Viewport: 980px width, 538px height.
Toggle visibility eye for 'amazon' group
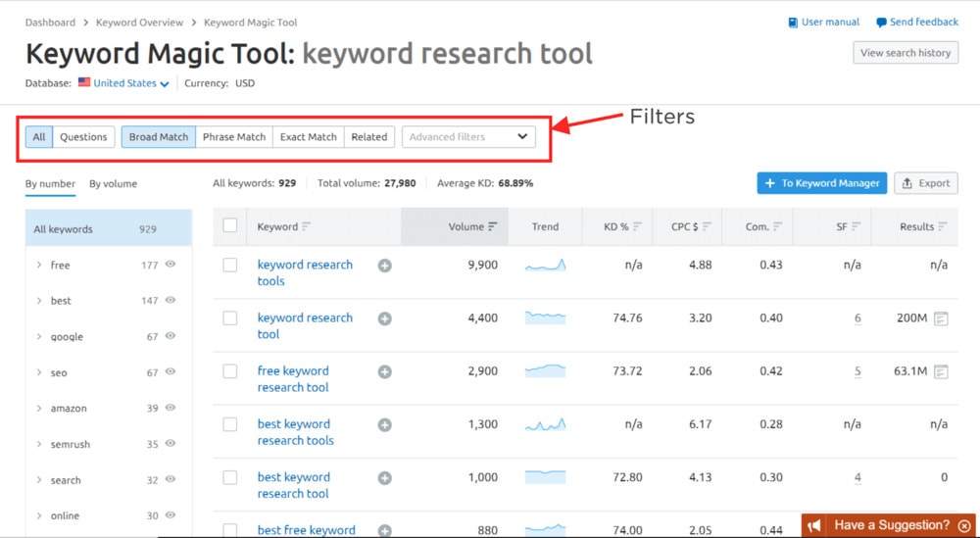170,408
